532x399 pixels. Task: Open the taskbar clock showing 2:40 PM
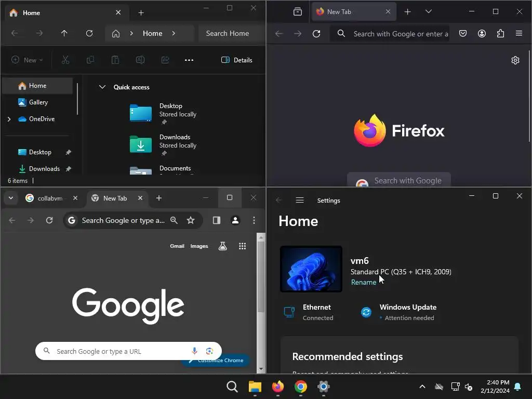pos(495,387)
